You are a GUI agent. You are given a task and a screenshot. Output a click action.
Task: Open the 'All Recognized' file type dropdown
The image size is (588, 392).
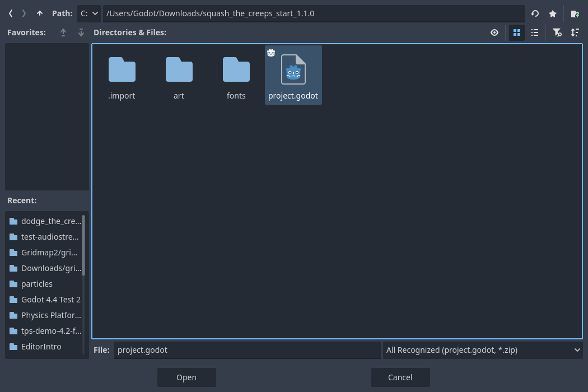click(x=483, y=350)
